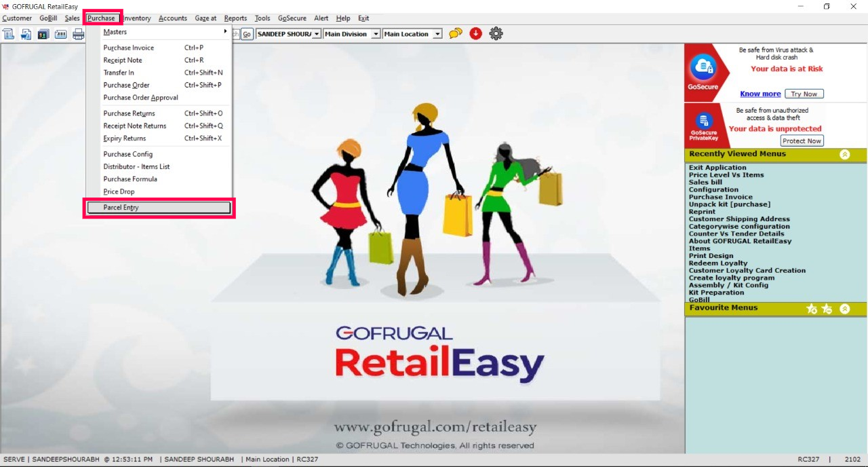The image size is (868, 467).
Task: Click the first star icon in Favourite Menus
Action: (x=811, y=309)
